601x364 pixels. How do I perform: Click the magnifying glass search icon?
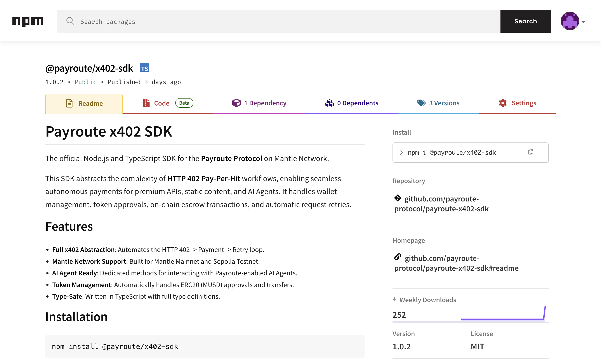pyautogui.click(x=70, y=21)
